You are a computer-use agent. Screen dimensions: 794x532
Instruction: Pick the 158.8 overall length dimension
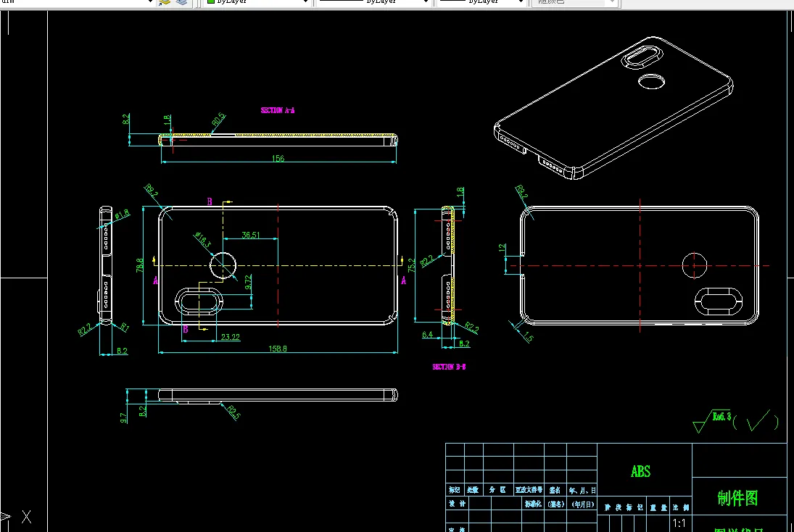[x=278, y=349]
